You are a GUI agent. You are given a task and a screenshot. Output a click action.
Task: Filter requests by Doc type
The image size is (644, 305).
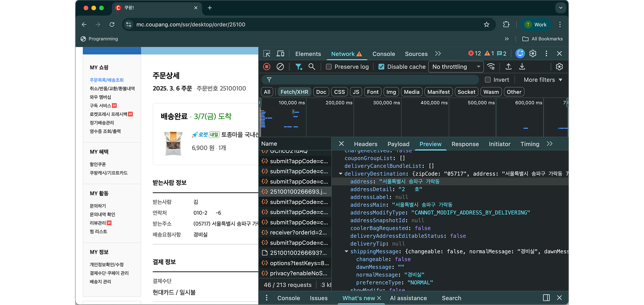pyautogui.click(x=321, y=92)
